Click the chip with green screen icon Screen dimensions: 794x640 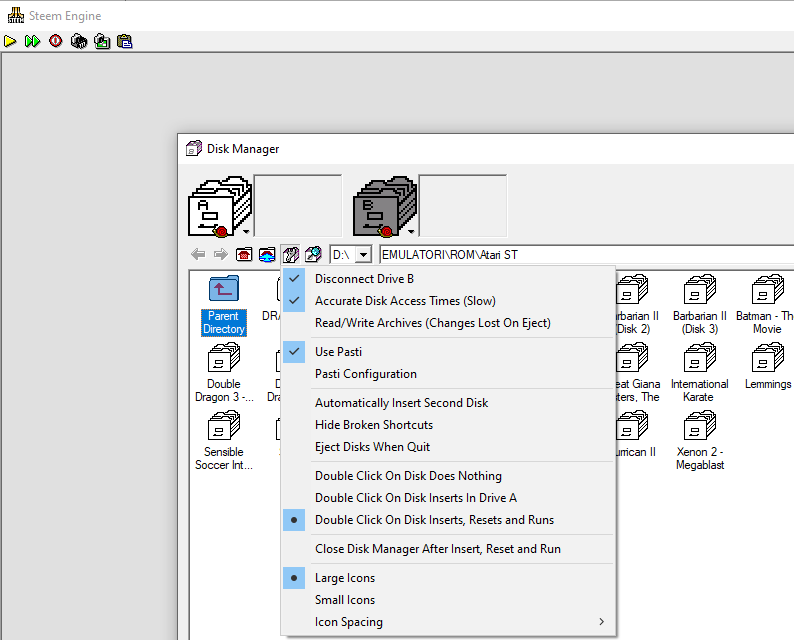pyautogui.click(x=102, y=41)
